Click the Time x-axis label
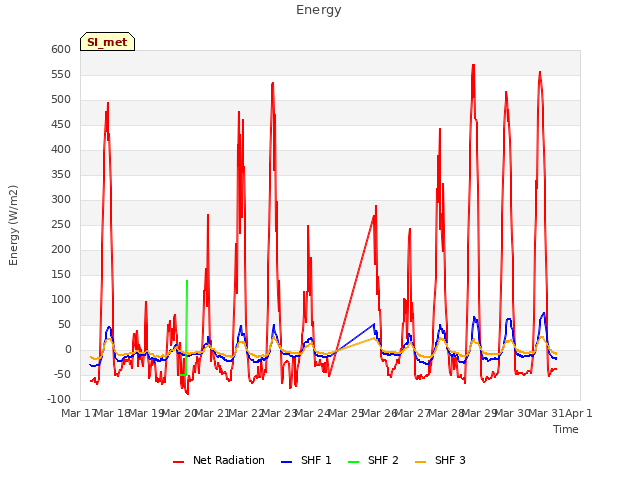This screenshot has height=480, width=640. 566,429
